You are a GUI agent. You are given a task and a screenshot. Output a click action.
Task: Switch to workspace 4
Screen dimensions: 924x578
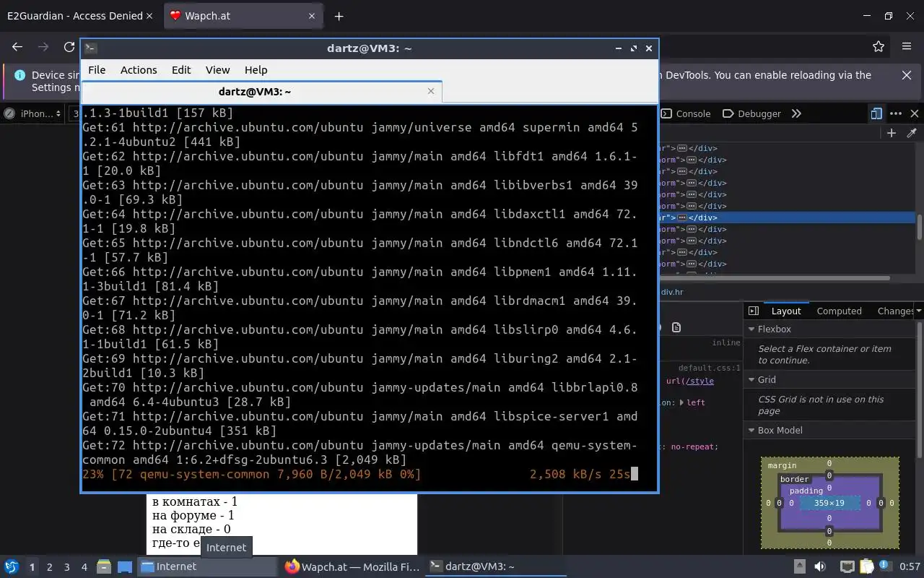coord(84,567)
